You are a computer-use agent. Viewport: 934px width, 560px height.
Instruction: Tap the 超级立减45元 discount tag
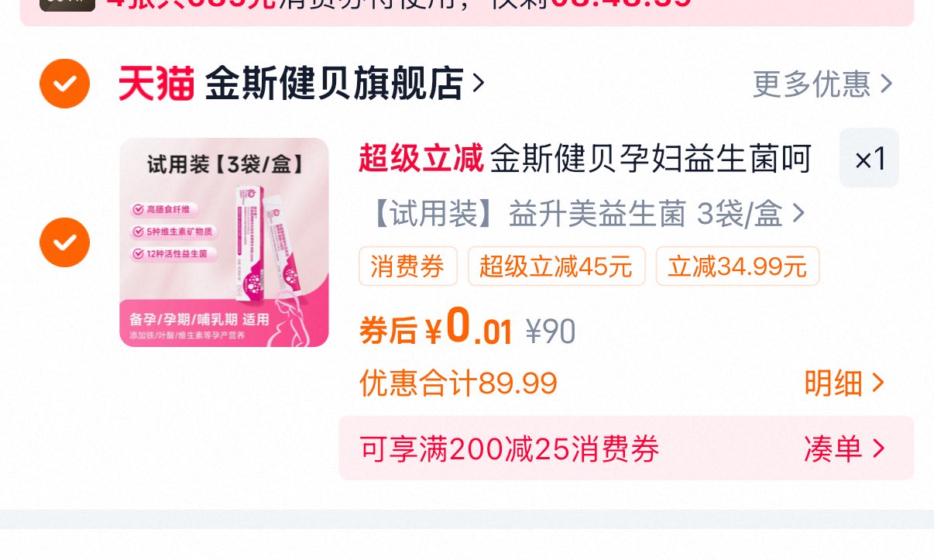tap(557, 266)
